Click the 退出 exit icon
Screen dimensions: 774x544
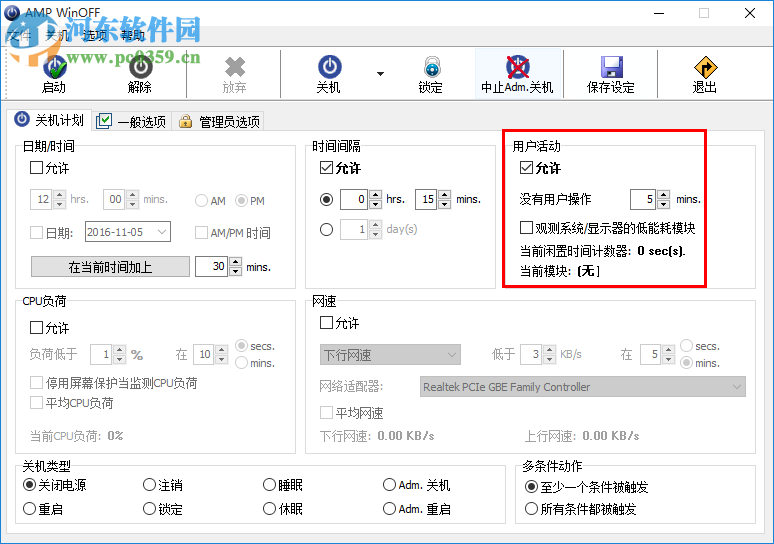point(705,67)
